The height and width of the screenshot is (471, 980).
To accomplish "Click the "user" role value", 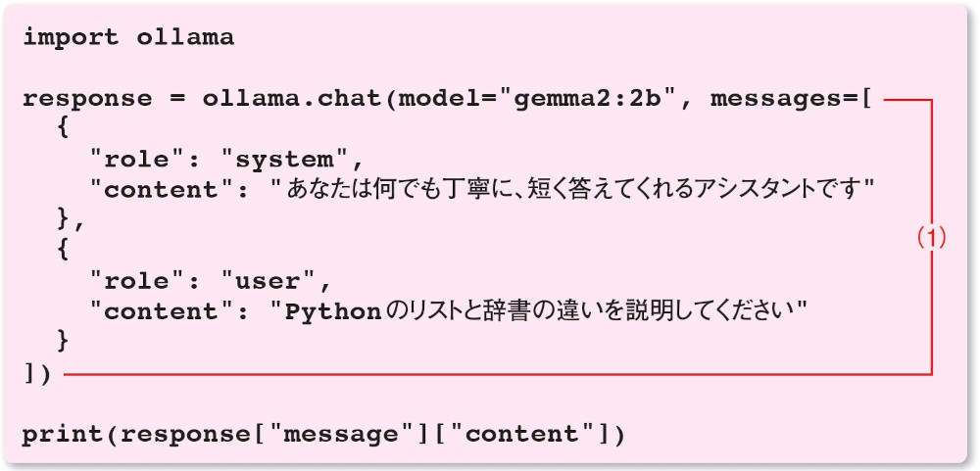I will 269,282.
